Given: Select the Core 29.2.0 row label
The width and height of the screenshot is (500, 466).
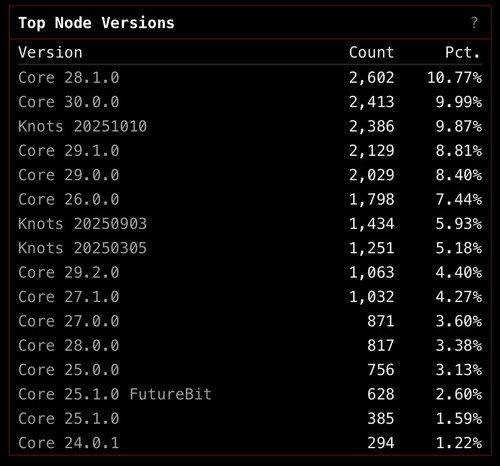Looking at the screenshot, I should 69,272.
